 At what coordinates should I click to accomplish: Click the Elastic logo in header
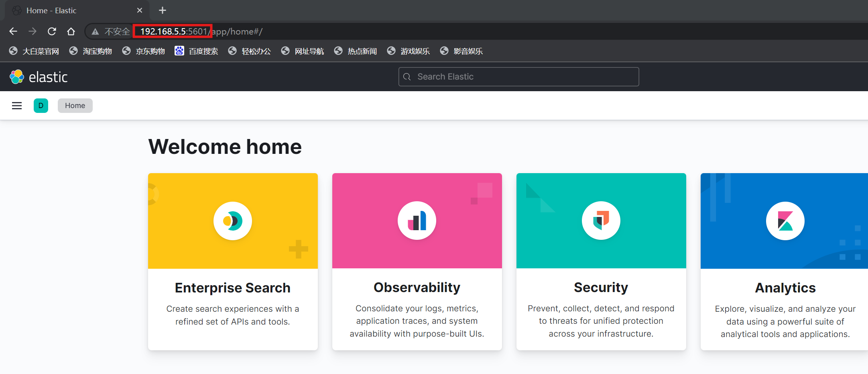(39, 77)
